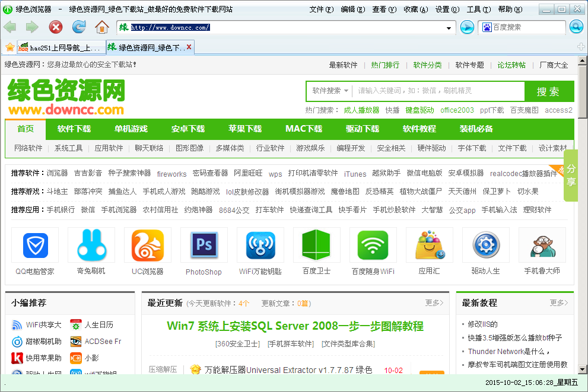Click the browser back arrow button
Screen dimensions: 588x392
(10, 27)
